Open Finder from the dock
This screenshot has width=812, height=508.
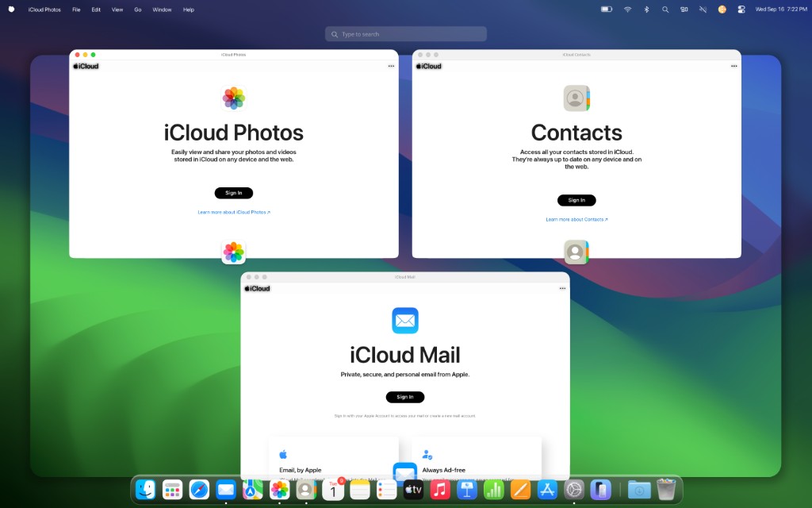(x=146, y=489)
